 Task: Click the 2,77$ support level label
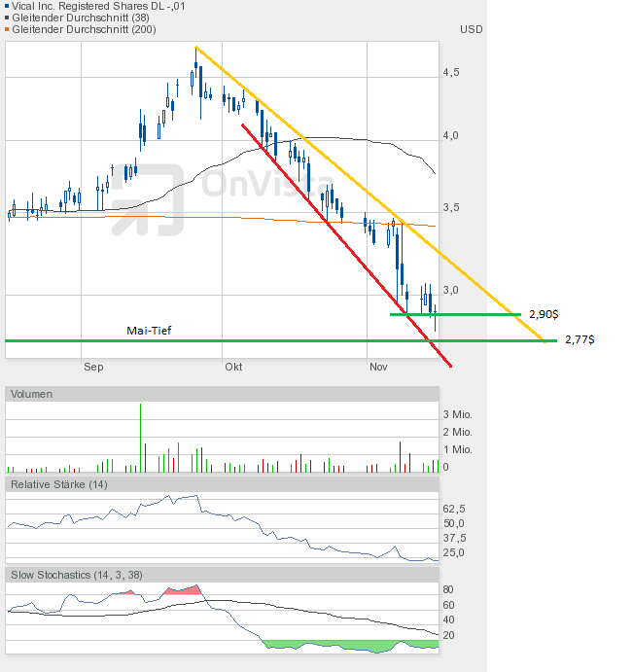(x=580, y=340)
